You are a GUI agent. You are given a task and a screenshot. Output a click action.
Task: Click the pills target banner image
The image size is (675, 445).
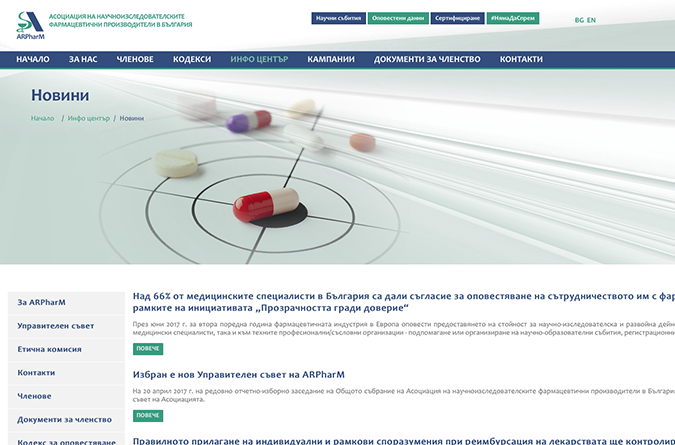pyautogui.click(x=338, y=167)
